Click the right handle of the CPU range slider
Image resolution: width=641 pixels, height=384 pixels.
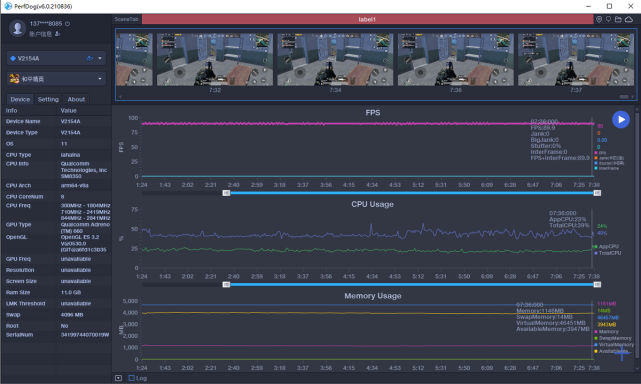[x=597, y=284]
